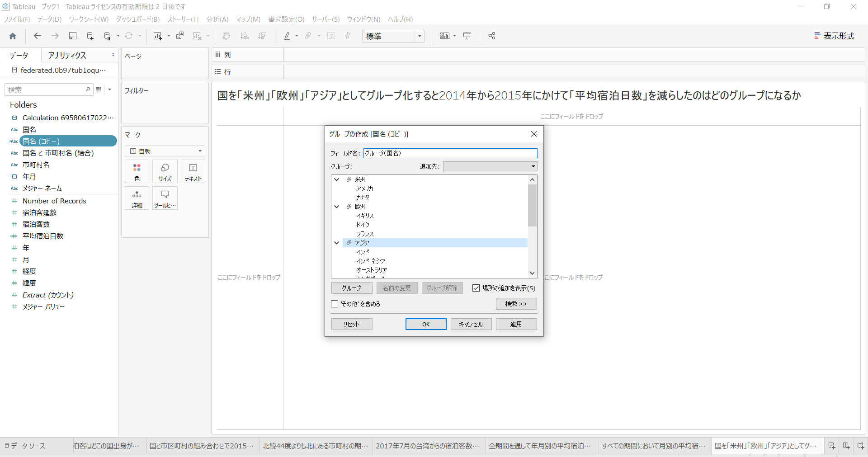Click the new story tab icon
868x457 pixels.
click(860, 446)
